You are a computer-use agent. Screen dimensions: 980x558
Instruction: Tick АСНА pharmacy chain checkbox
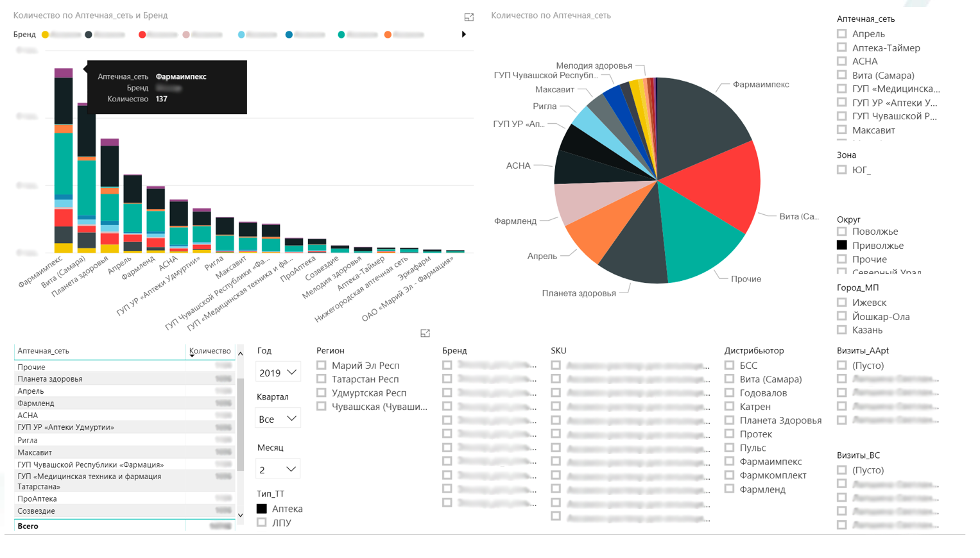pyautogui.click(x=842, y=61)
